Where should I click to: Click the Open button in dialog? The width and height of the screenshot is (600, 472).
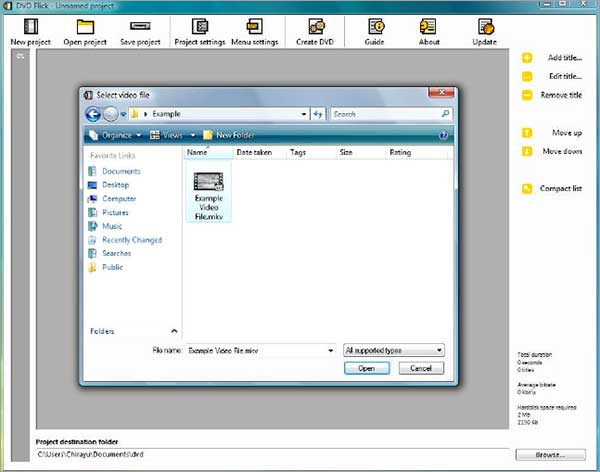pyautogui.click(x=366, y=368)
